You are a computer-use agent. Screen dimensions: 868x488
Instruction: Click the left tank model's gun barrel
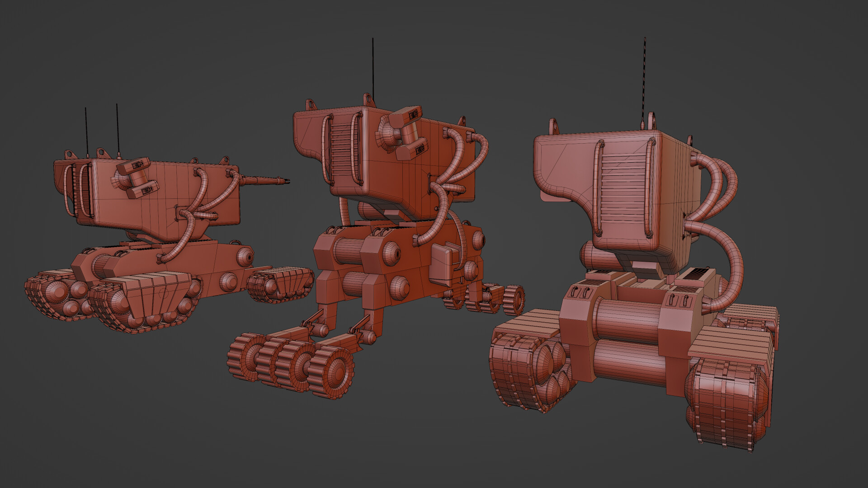click(264, 182)
